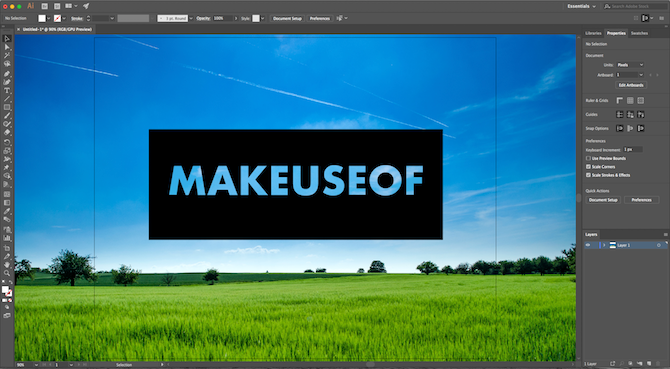Toggle Show Grid button
This screenshot has height=369, width=670.
click(630, 101)
